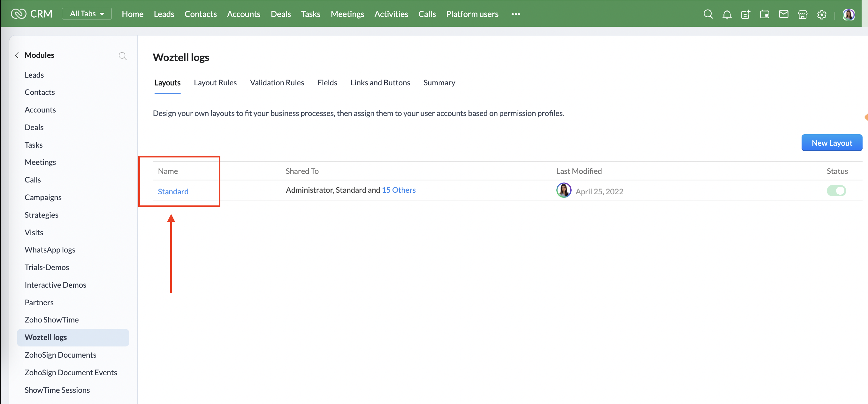Viewport: 868px width, 404px height.
Task: Open the Deals tab in top navigation
Action: point(281,14)
